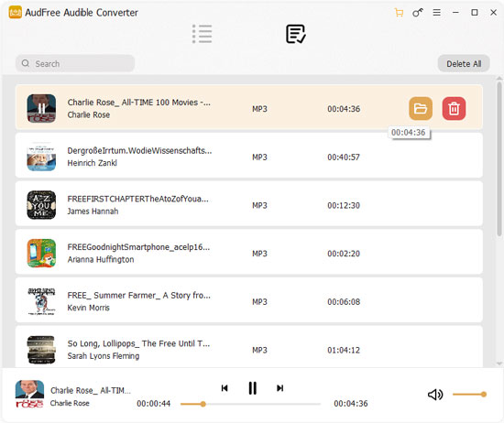Select Arianna Huffington audiobook thumbnail

tap(41, 253)
